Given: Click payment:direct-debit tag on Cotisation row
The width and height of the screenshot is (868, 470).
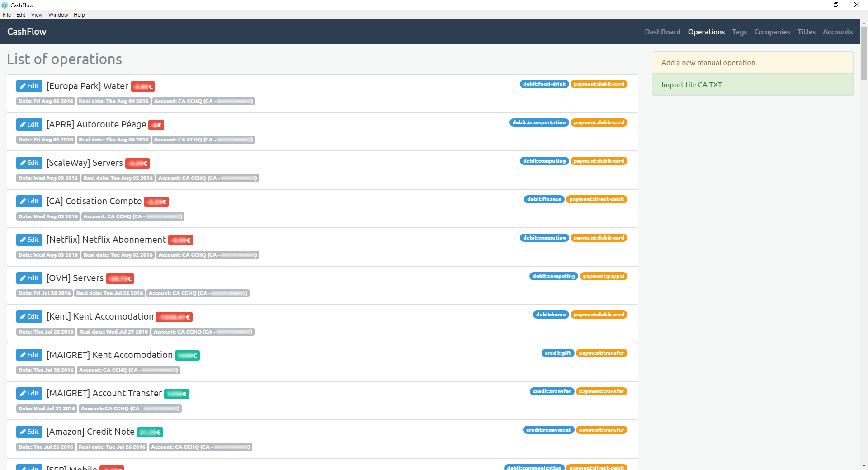Looking at the screenshot, I should (597, 199).
